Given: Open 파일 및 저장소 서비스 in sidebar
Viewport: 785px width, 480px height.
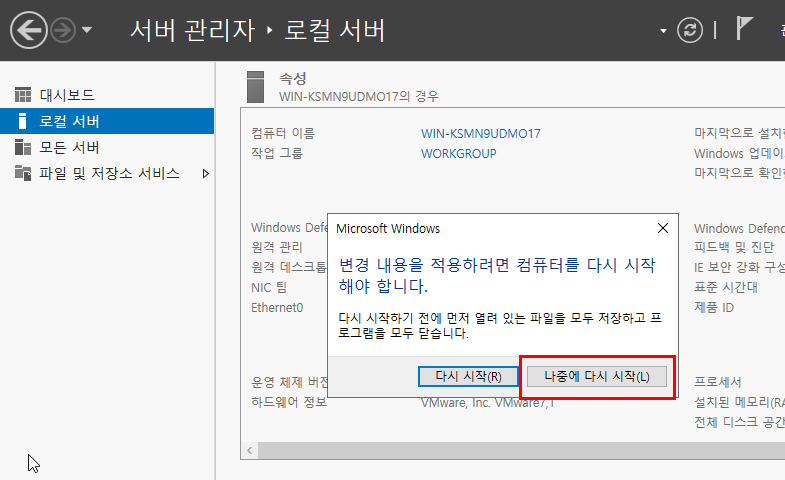Looking at the screenshot, I should [107, 173].
